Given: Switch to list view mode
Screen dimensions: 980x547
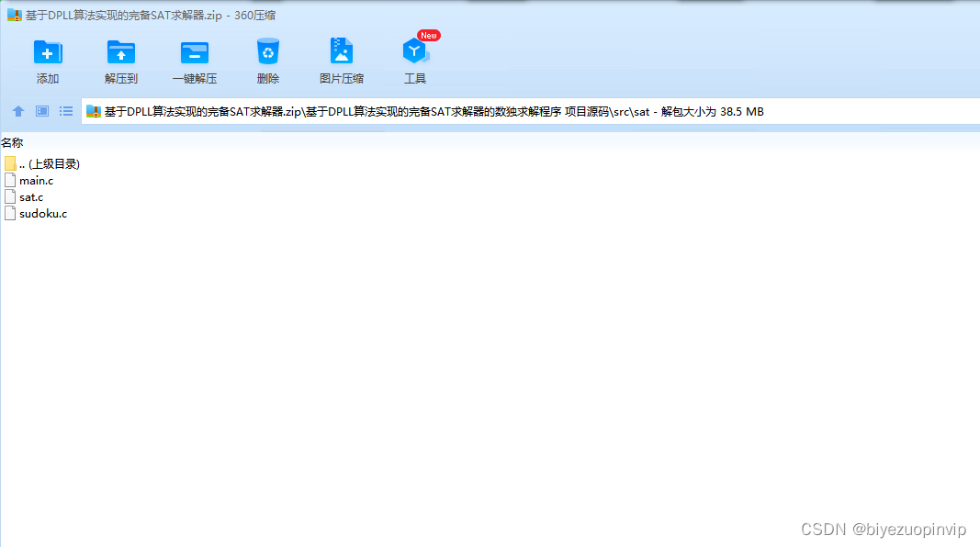Looking at the screenshot, I should click(65, 111).
